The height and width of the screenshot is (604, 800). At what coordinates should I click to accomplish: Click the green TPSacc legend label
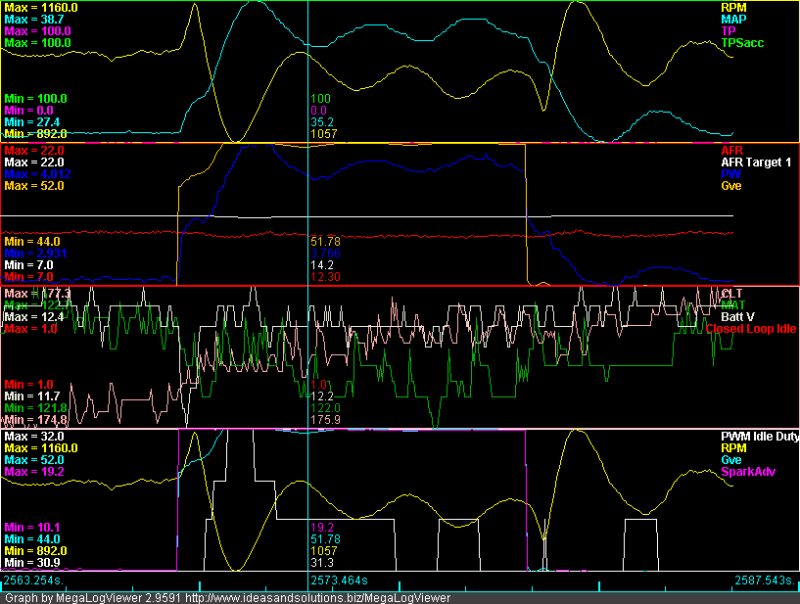[742, 43]
